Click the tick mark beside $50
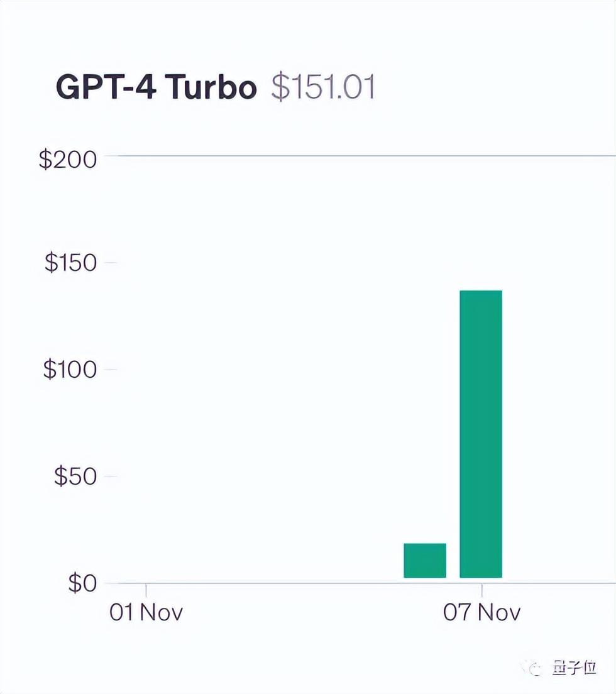The height and width of the screenshot is (694, 616). [x=110, y=476]
